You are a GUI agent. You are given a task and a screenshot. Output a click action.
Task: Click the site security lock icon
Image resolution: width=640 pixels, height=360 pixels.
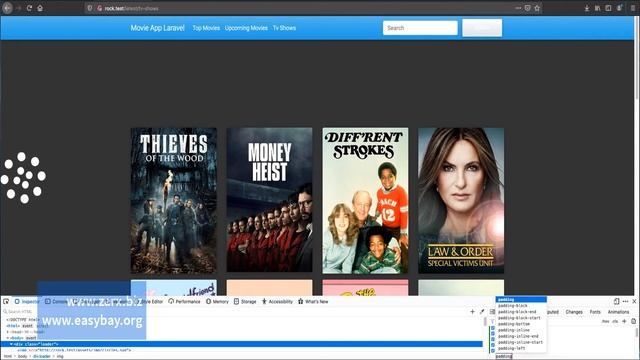pyautogui.click(x=99, y=8)
